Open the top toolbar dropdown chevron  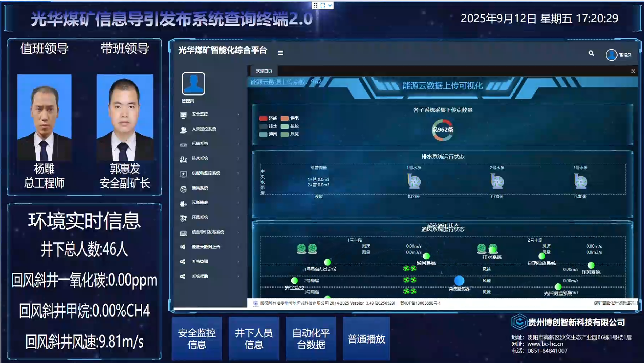click(x=330, y=5)
